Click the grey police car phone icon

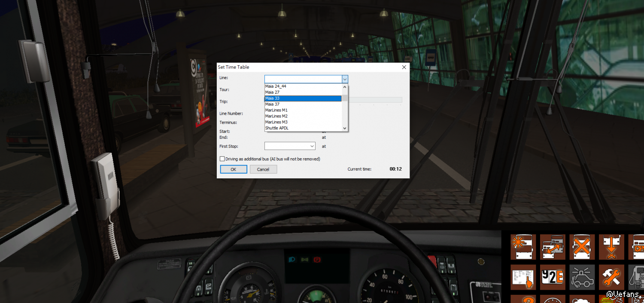(x=582, y=277)
